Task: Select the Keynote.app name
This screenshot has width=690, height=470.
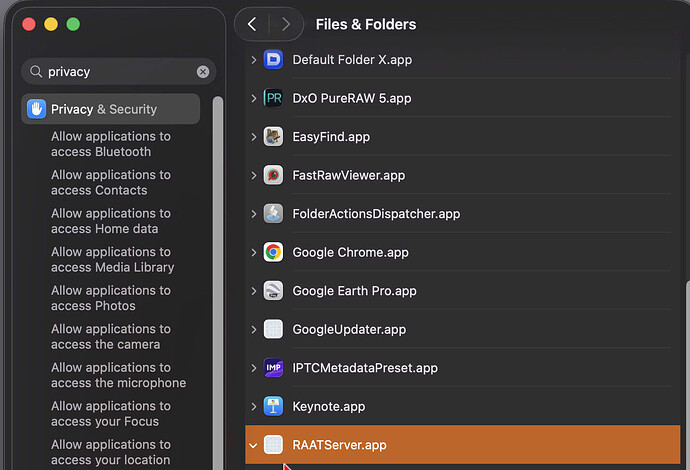Action: (329, 406)
